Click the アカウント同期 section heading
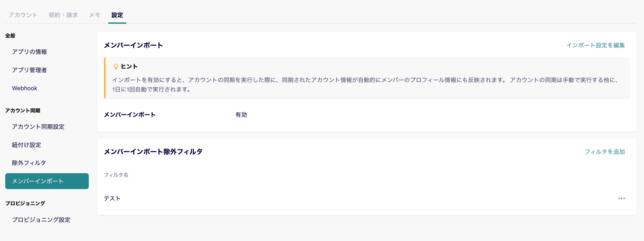 tap(23, 110)
